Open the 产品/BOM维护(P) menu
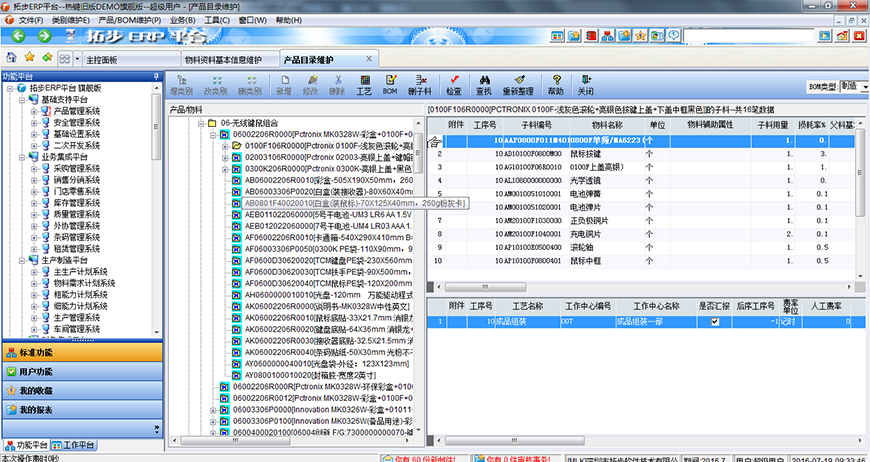870x462 pixels. [x=132, y=20]
